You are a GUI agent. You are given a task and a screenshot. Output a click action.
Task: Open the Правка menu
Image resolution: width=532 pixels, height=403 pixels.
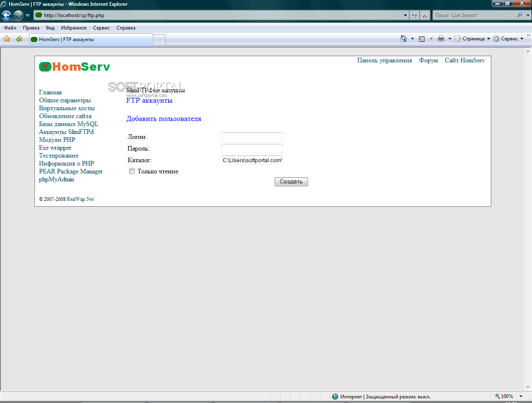pos(31,28)
